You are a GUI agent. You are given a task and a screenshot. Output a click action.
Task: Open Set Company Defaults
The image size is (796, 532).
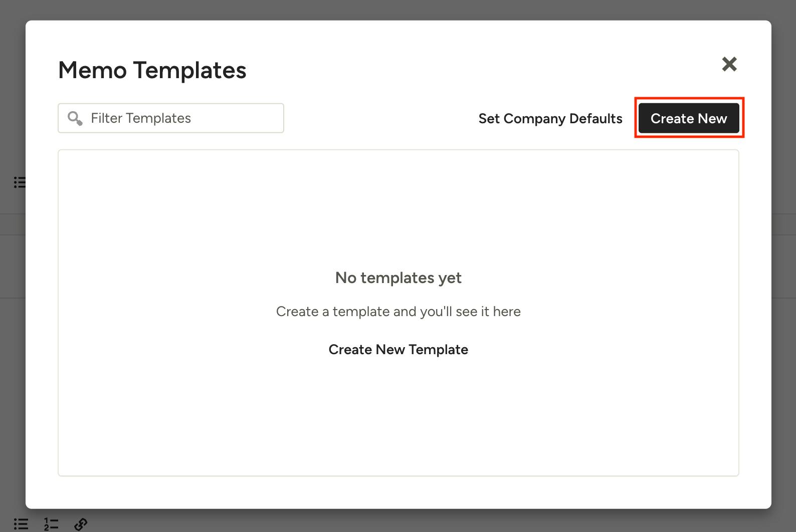[x=550, y=118]
